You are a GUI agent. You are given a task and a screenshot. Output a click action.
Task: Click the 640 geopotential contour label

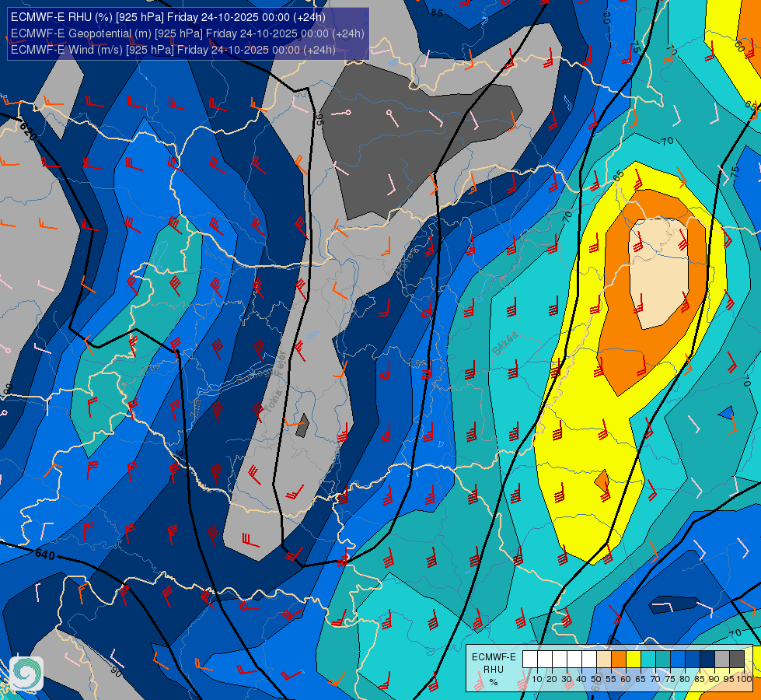45,555
